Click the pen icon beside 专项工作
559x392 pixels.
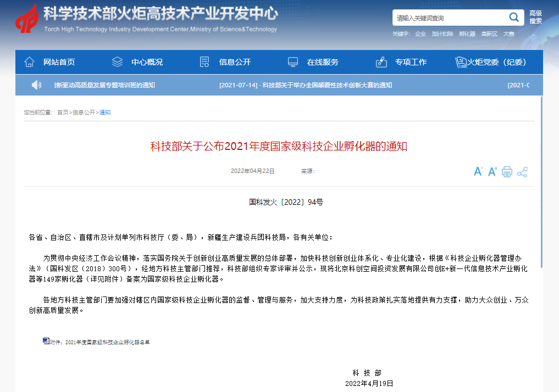(380, 62)
